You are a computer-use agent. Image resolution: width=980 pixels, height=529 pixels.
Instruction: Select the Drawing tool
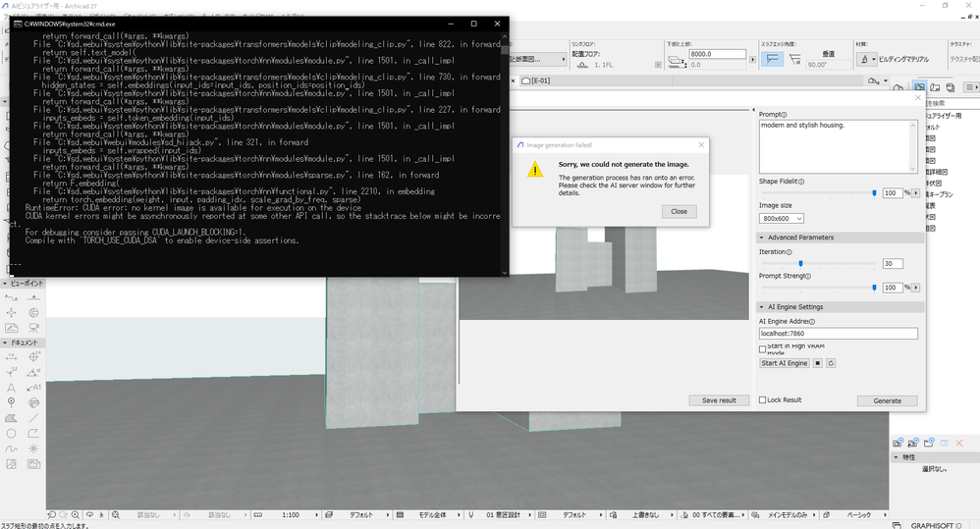pyautogui.click(x=33, y=464)
